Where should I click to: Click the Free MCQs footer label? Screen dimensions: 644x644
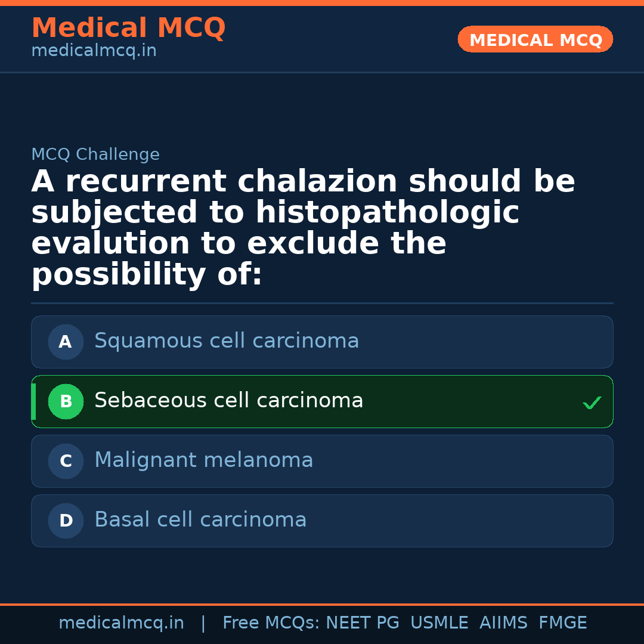tap(271, 623)
